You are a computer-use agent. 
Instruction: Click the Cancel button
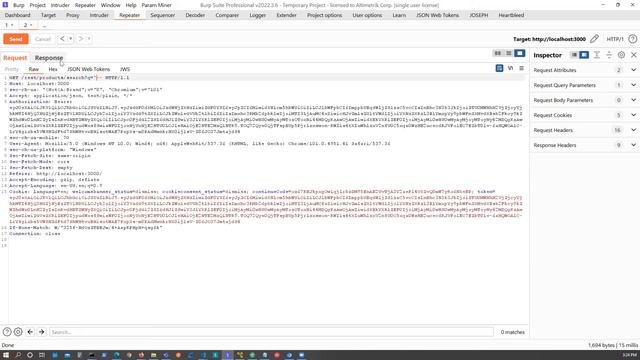43,39
